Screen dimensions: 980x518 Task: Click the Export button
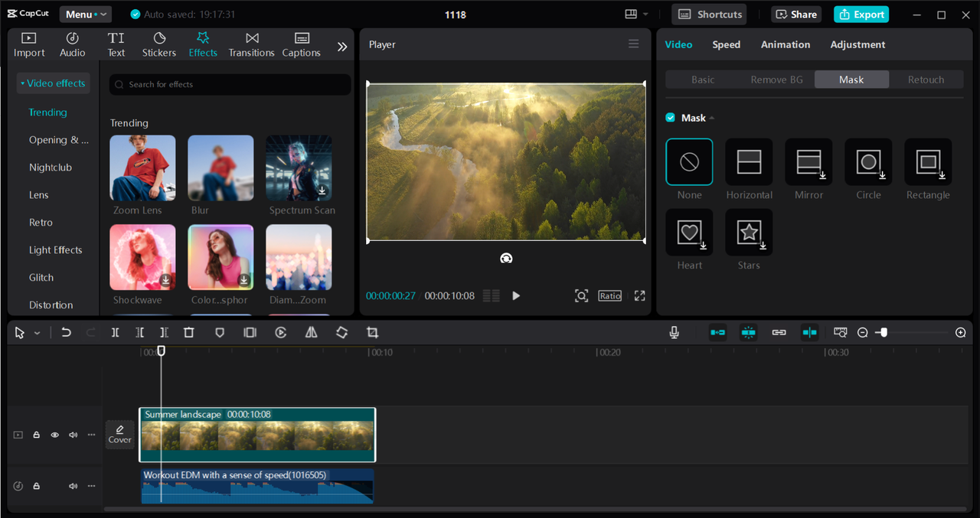861,15
